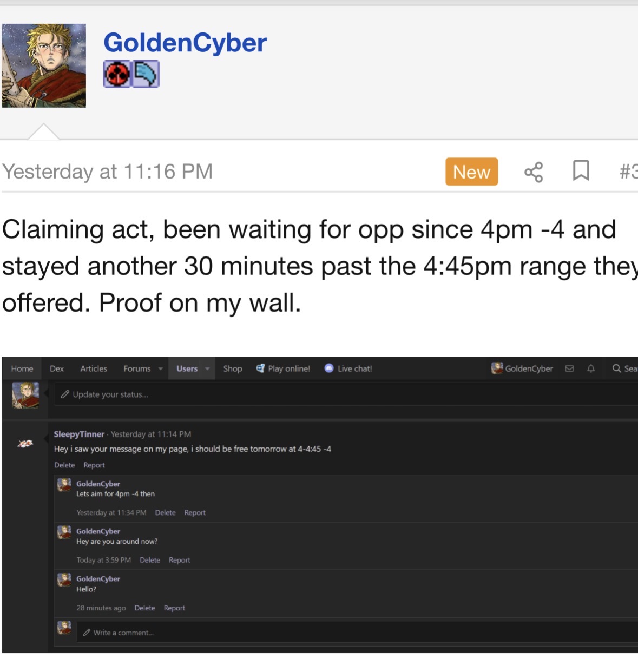This screenshot has height=672, width=638.
Task: Click the Write a comment field
Action: 325,633
